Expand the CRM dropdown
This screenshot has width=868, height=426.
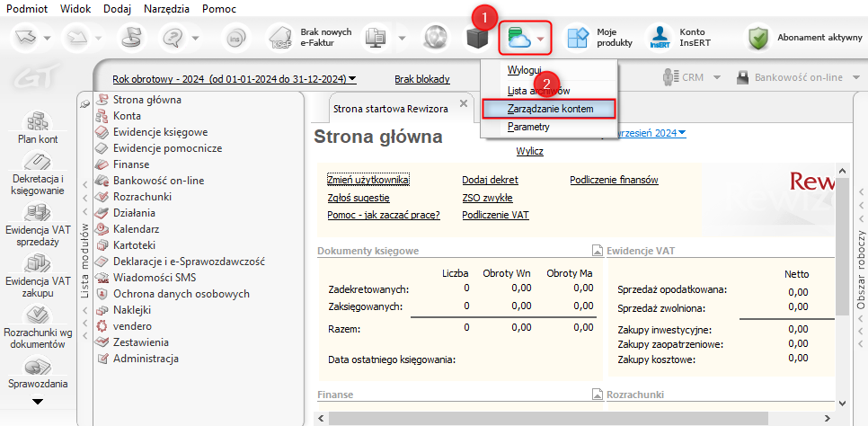717,78
